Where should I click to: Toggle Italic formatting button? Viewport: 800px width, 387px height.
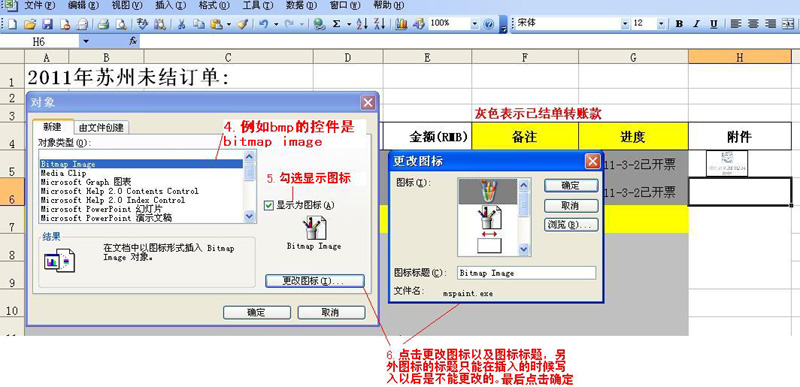click(x=696, y=24)
